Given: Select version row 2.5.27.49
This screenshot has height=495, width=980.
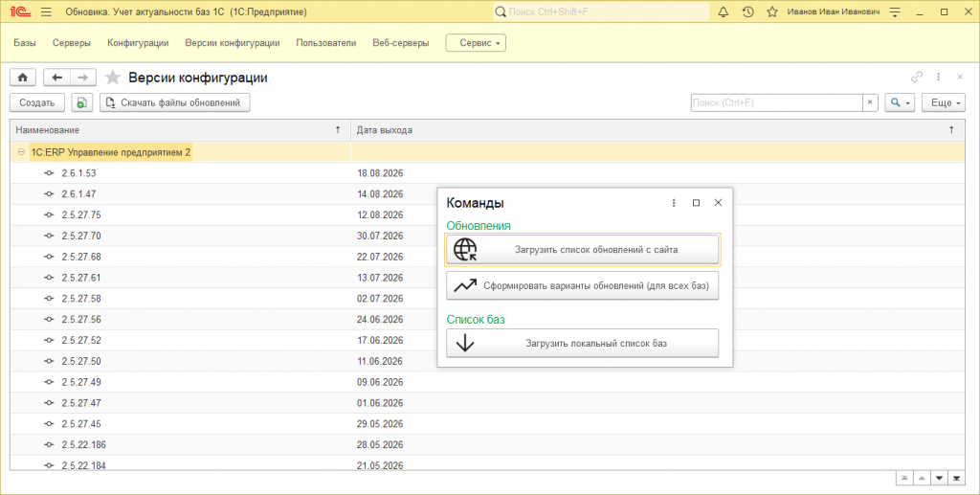Looking at the screenshot, I should tap(487, 382).
